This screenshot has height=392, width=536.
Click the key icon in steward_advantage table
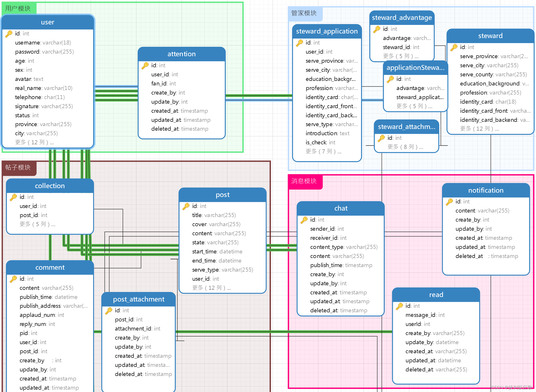(377, 29)
